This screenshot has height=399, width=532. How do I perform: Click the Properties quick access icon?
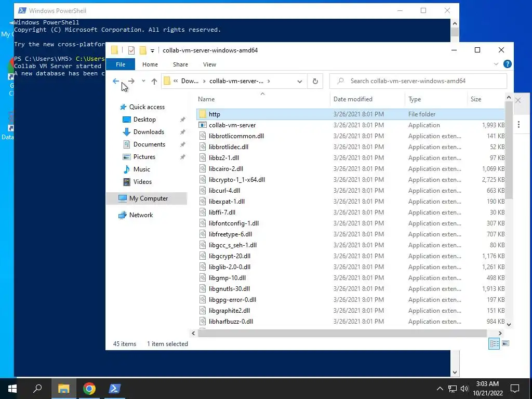[x=131, y=50]
